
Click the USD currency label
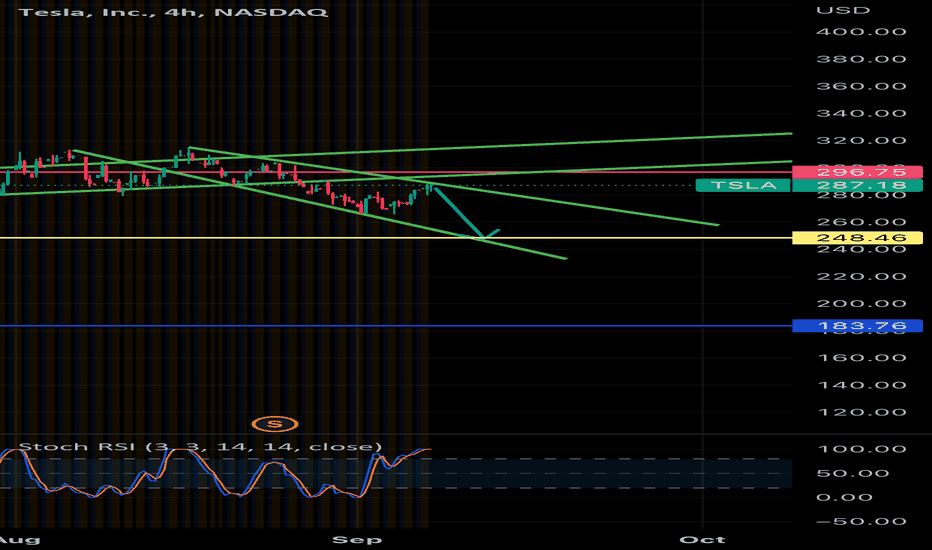[x=843, y=10]
